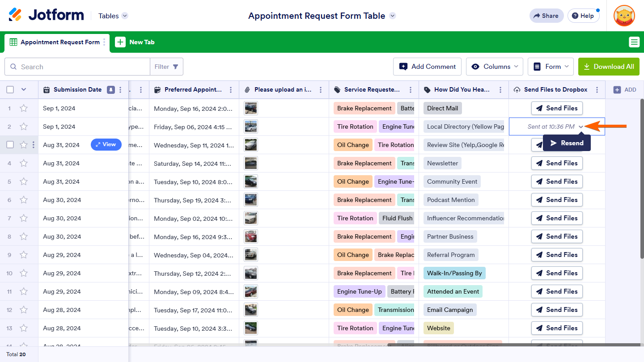Open the user avatar profile menu

click(x=624, y=16)
